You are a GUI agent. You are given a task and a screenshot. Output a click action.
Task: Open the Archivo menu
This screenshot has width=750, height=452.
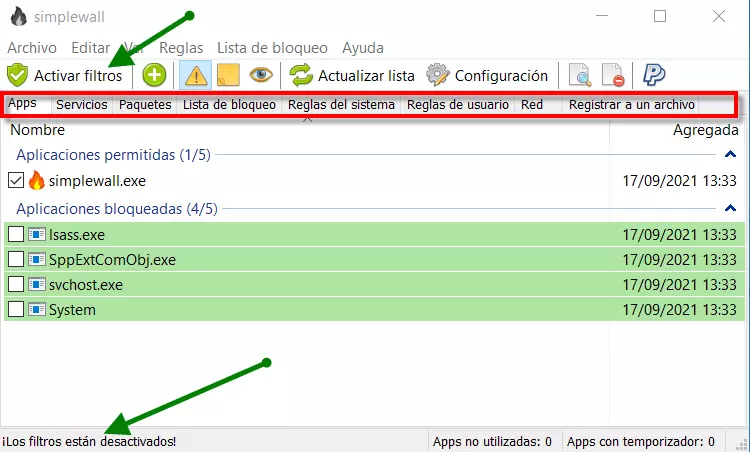click(x=32, y=48)
